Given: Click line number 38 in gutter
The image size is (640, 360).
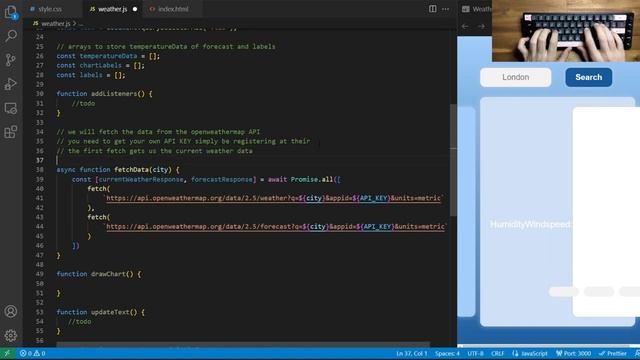Looking at the screenshot, I should click(x=40, y=170).
